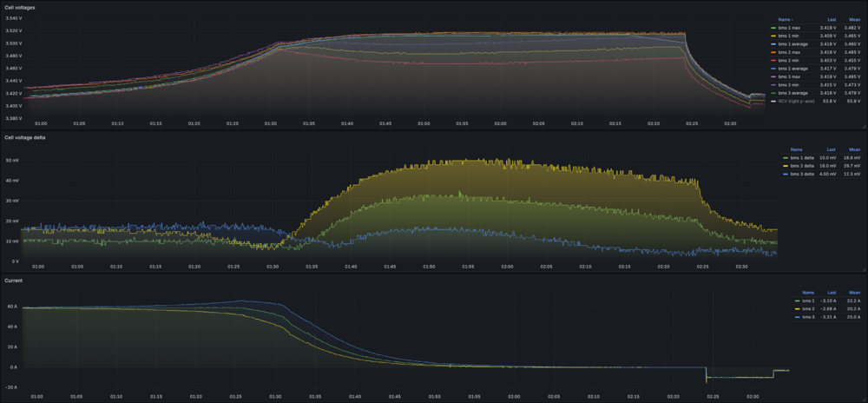Toggle the bms 3 delta series
868x403 pixels.
tap(801, 175)
